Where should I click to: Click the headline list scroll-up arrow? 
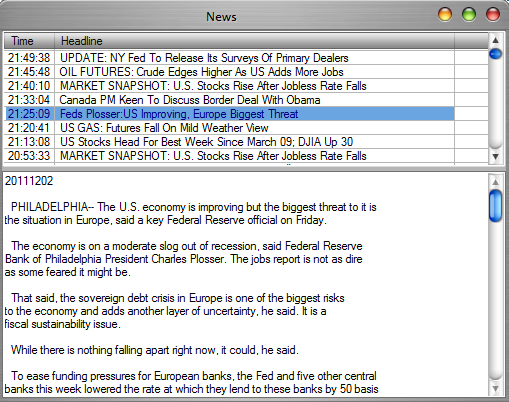(x=495, y=40)
